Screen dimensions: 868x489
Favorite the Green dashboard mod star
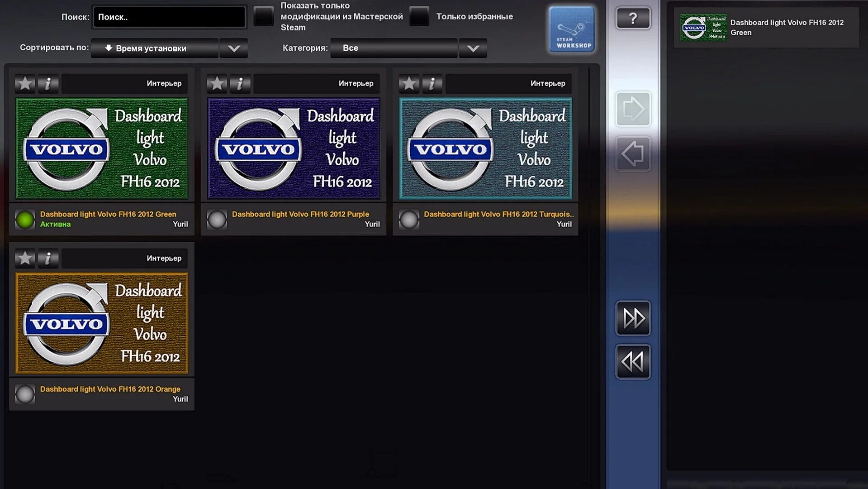pyautogui.click(x=25, y=83)
